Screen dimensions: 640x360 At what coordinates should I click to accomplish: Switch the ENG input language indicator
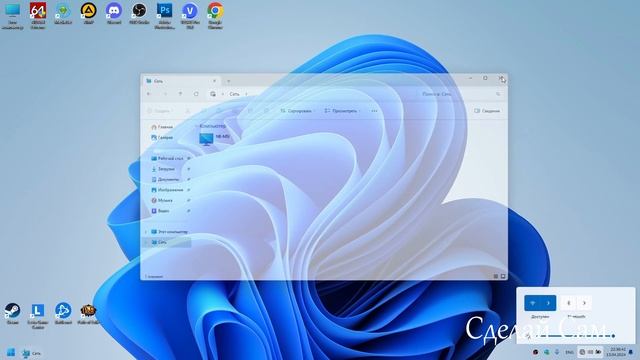pos(569,352)
